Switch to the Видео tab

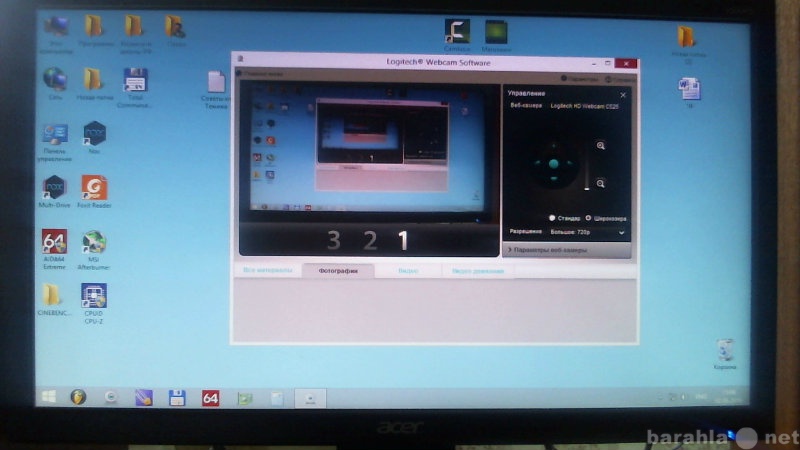(x=408, y=271)
